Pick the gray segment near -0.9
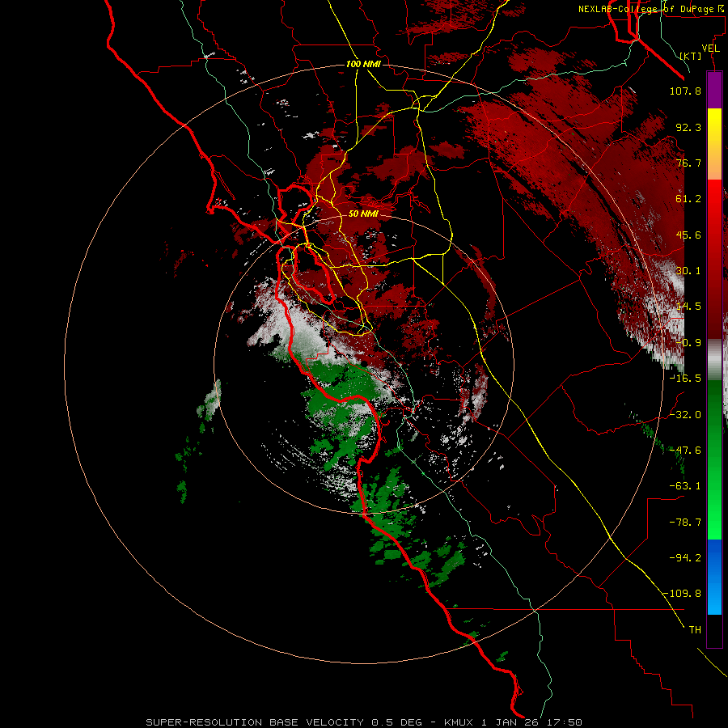The image size is (728, 728). [x=714, y=360]
